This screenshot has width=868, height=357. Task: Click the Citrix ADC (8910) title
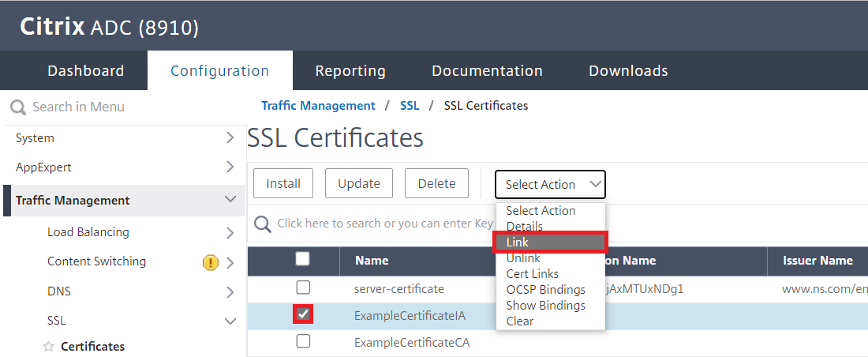pos(109,26)
